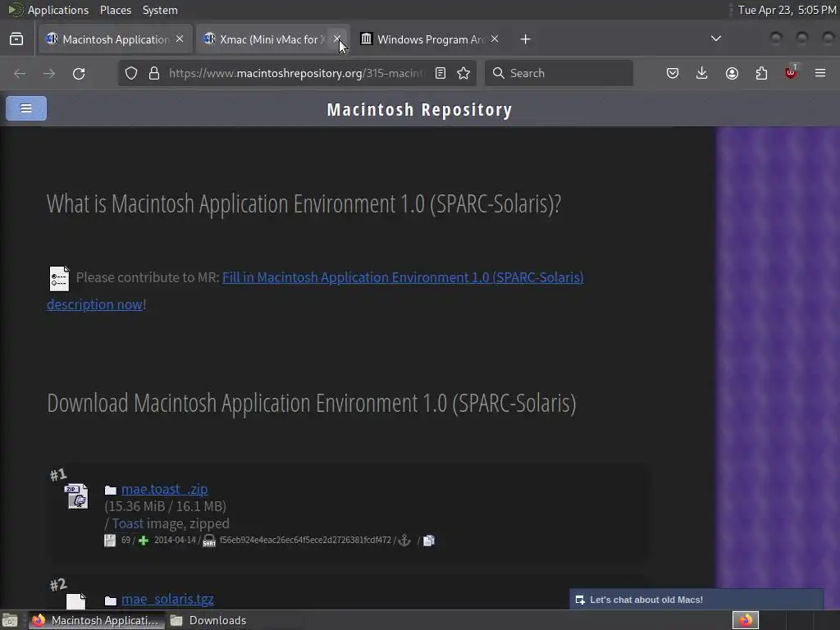
Task: Open the Extensions puzzle icon
Action: [x=761, y=73]
